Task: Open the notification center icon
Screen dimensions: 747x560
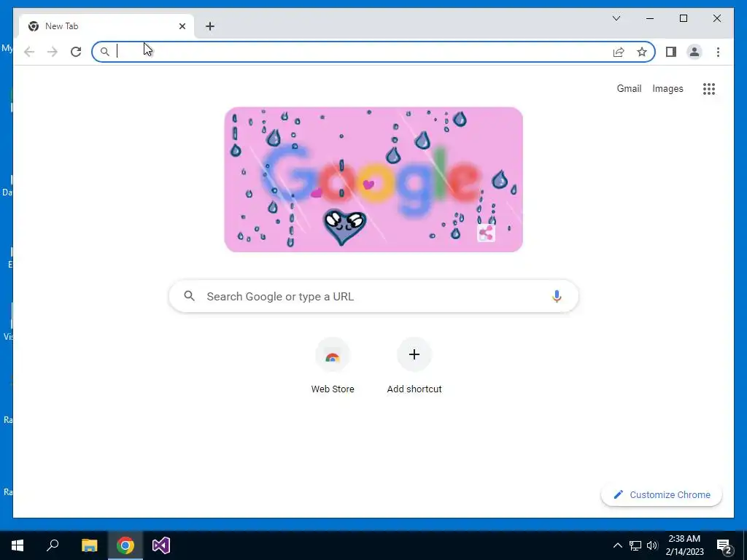Action: point(724,545)
